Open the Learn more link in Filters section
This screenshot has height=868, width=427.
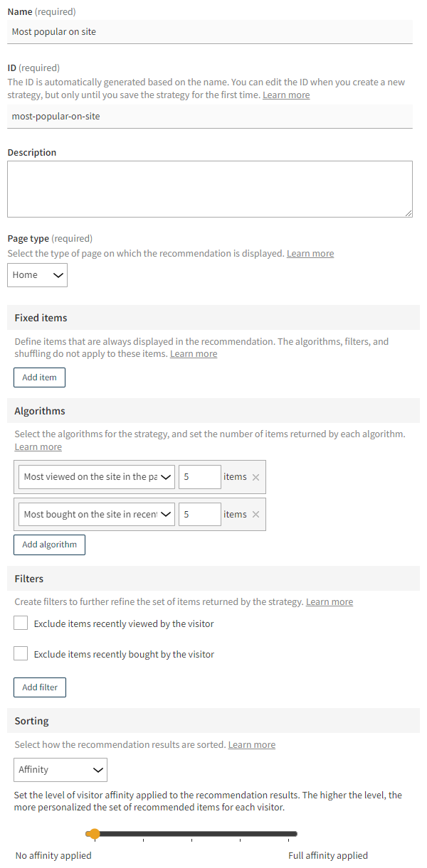tap(329, 601)
